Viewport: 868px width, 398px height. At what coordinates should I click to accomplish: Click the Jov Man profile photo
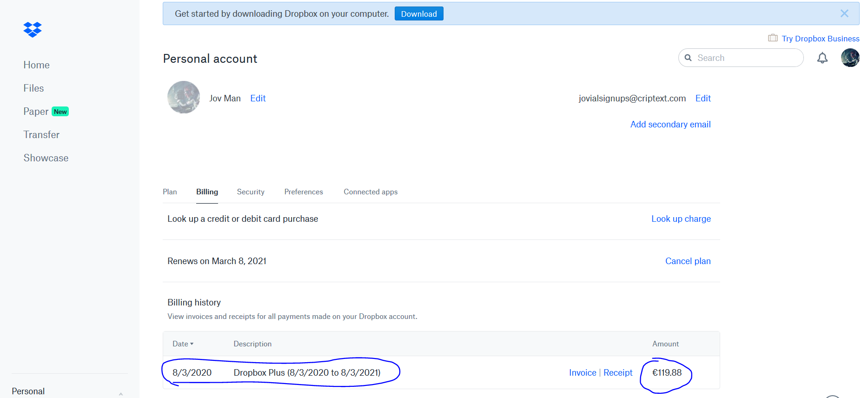[184, 98]
